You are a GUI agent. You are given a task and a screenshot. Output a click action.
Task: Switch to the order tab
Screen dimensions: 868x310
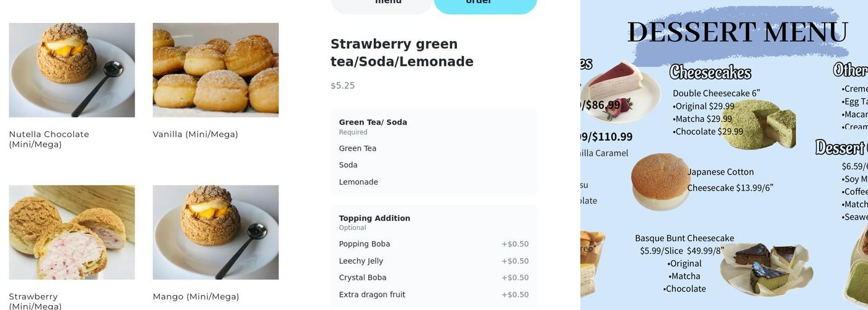pos(485,4)
